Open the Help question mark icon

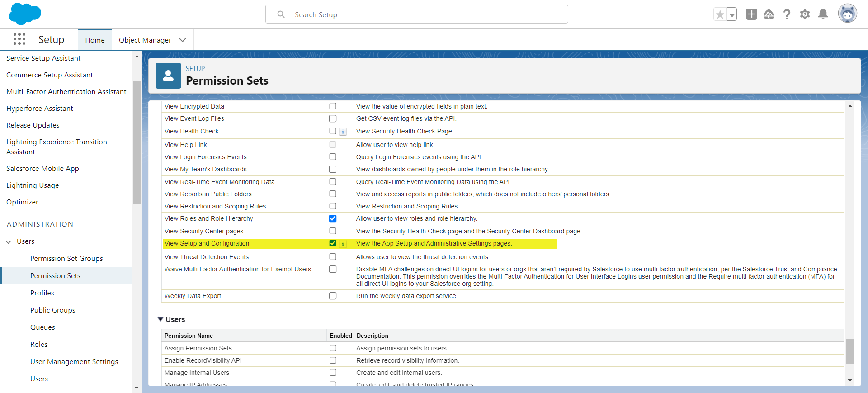coord(787,14)
